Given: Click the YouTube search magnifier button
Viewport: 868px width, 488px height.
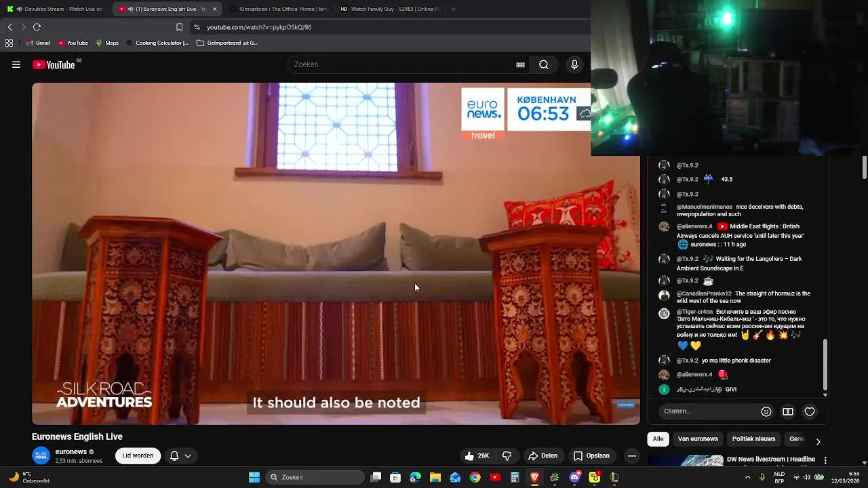Looking at the screenshot, I should (544, 64).
